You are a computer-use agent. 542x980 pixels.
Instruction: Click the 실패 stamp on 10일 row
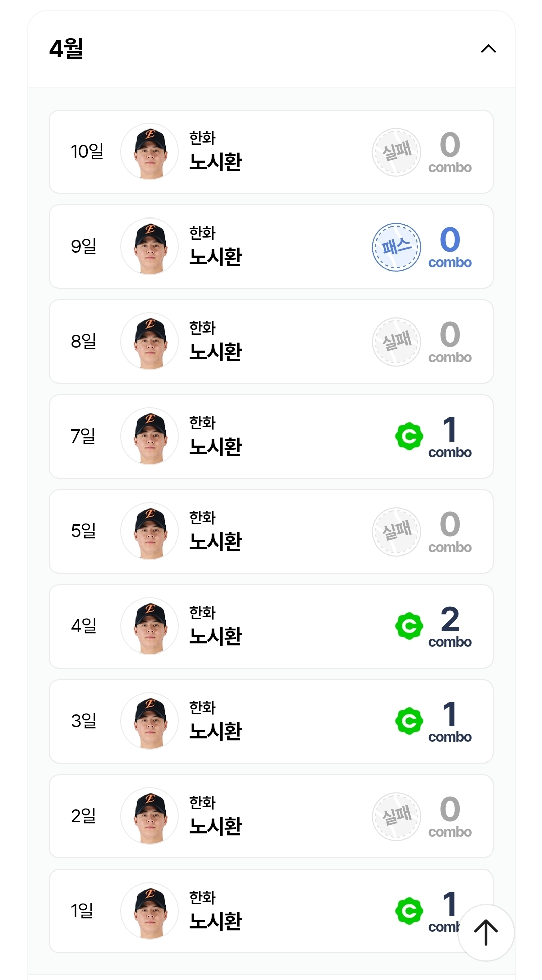pos(396,152)
